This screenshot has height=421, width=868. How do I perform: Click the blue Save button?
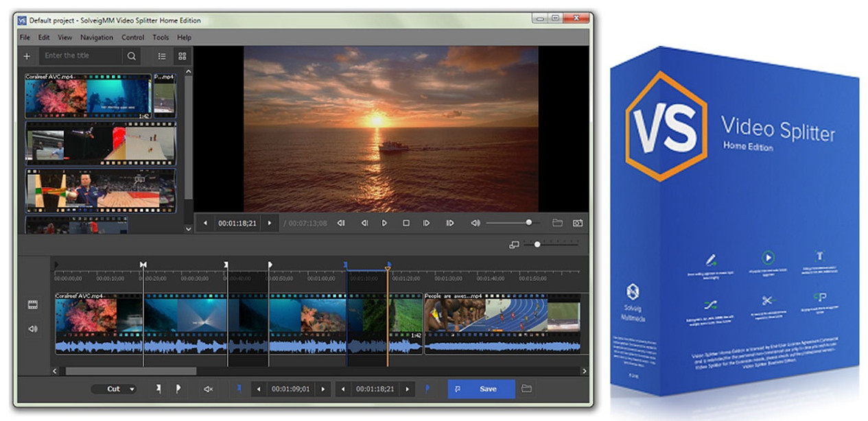pyautogui.click(x=481, y=389)
